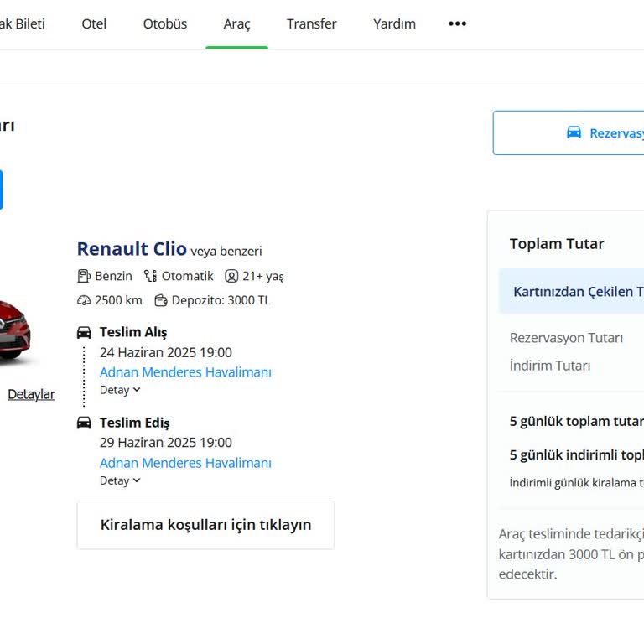Image resolution: width=644 pixels, height=644 pixels.
Task: Click the '2500 km' limit text
Action: pyautogui.click(x=118, y=300)
